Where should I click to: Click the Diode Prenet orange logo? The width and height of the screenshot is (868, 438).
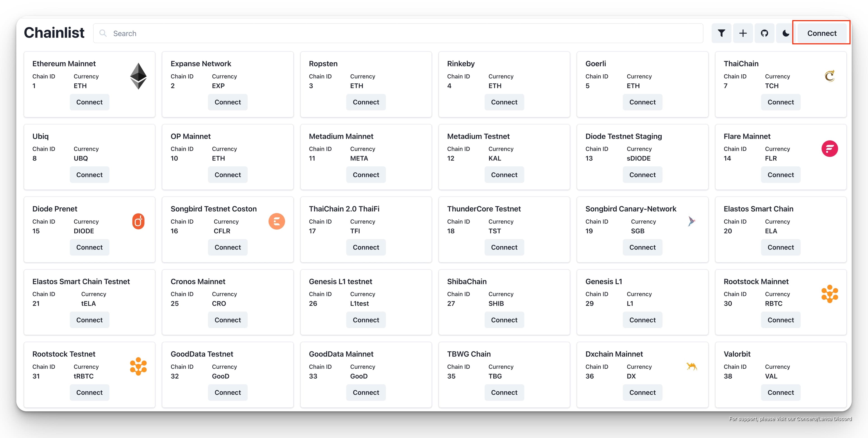pos(138,221)
